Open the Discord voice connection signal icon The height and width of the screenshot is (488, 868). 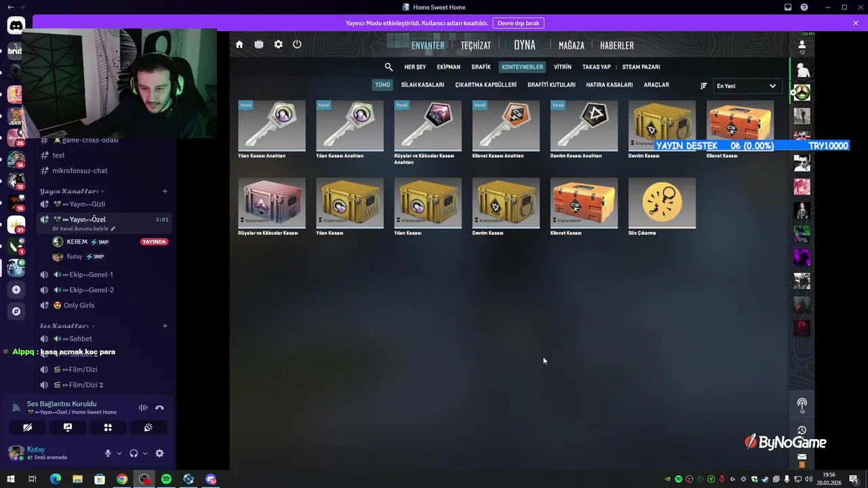click(x=16, y=408)
